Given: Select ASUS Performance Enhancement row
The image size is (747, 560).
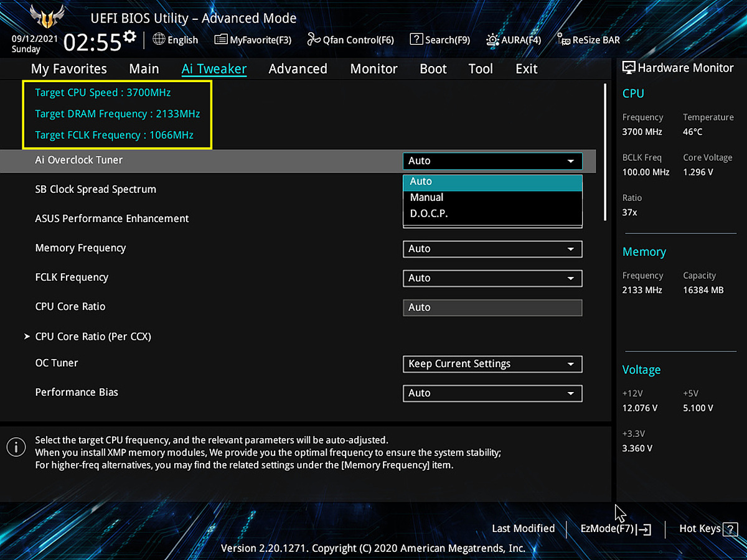Looking at the screenshot, I should tap(112, 218).
